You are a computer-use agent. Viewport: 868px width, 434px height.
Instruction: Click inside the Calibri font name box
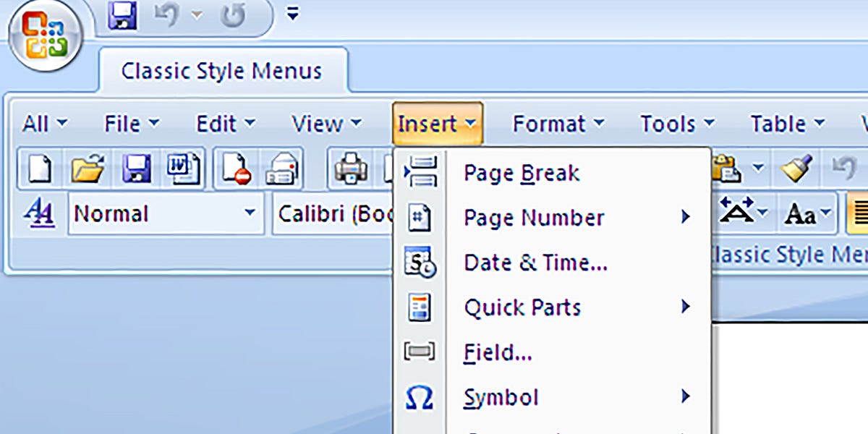tap(340, 213)
